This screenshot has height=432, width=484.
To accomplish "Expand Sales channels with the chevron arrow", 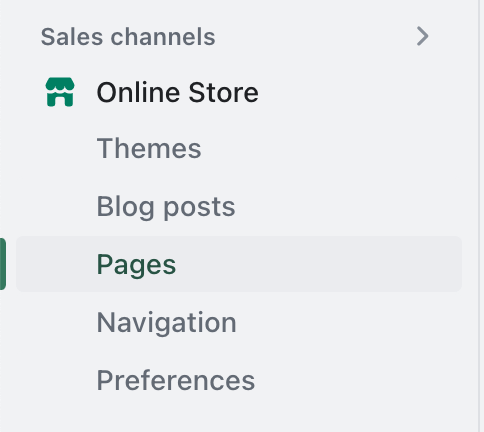I will tap(422, 36).
